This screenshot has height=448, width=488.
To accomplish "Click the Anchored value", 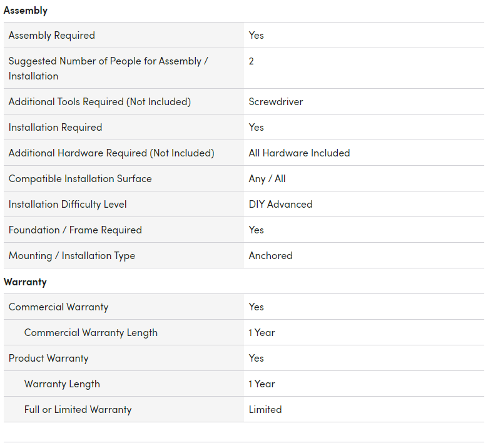I will tap(270, 255).
